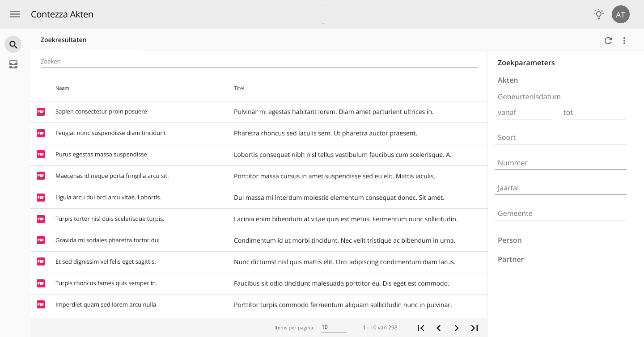The image size is (644, 337).
Task: Click title 'Pulvinar mi egestas habitant lorem...'
Action: (334, 112)
